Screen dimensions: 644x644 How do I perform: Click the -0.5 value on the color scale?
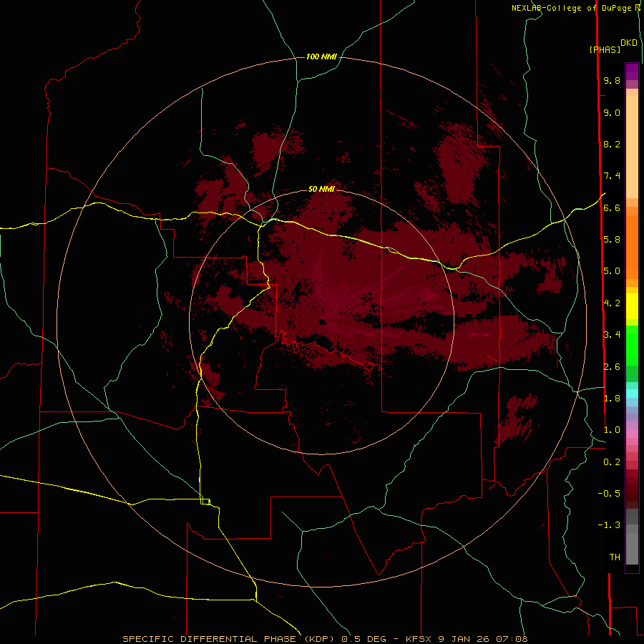[x=609, y=494]
